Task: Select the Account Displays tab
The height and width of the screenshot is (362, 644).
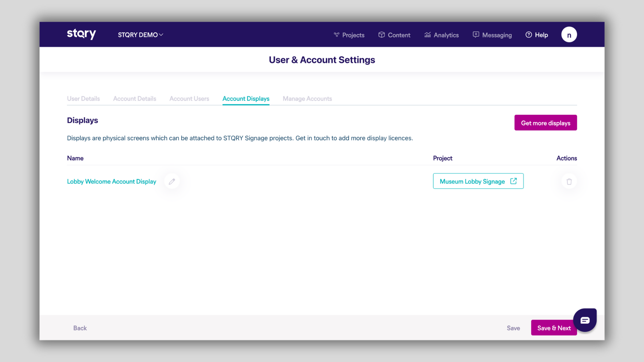Action: (x=246, y=99)
